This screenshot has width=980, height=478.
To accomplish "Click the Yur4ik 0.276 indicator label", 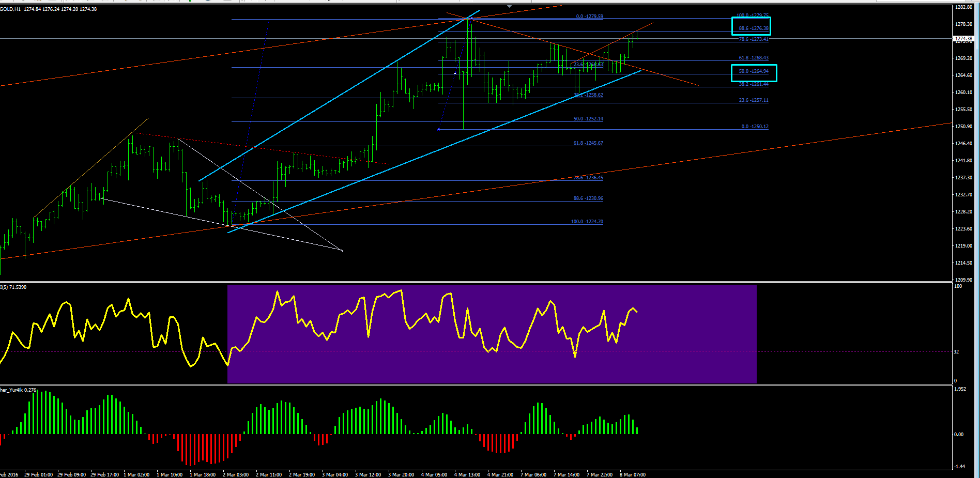I will 18,390.
